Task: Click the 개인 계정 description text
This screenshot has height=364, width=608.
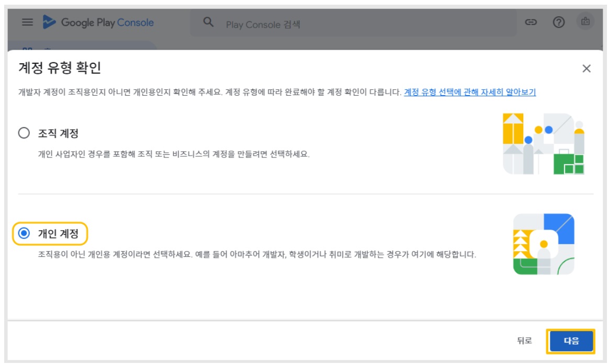Action: tap(257, 255)
